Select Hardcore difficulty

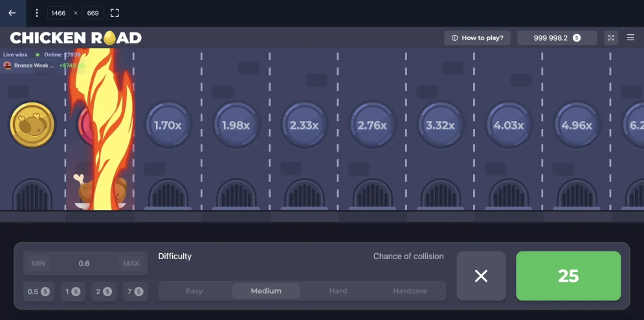410,291
